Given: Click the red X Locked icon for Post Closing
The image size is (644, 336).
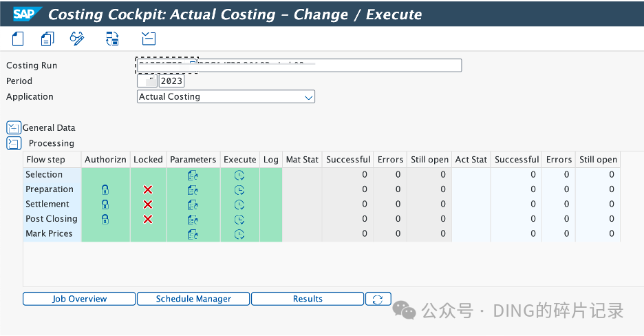Looking at the screenshot, I should point(148,219).
